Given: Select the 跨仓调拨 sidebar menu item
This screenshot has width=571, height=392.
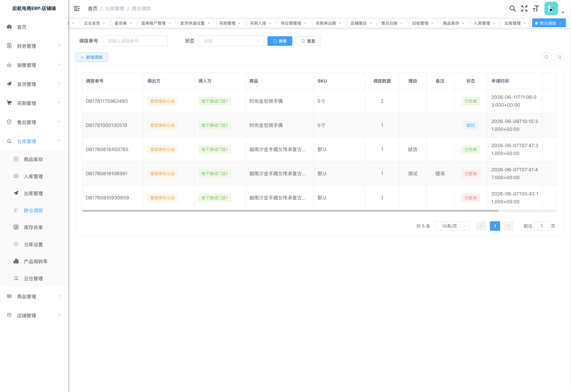Looking at the screenshot, I should [34, 210].
